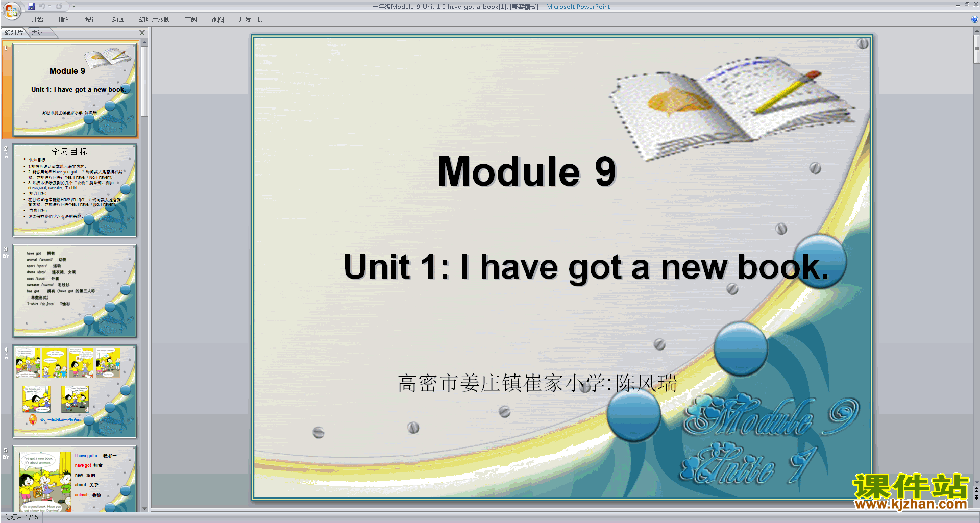This screenshot has height=523, width=980.
Task: Restore down the PowerPoint window
Action: coord(967,4)
